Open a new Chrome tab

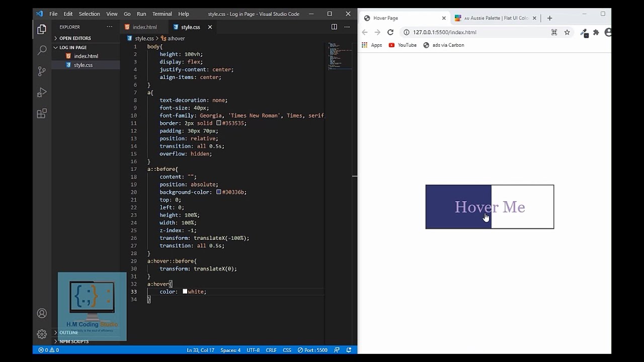[549, 18]
